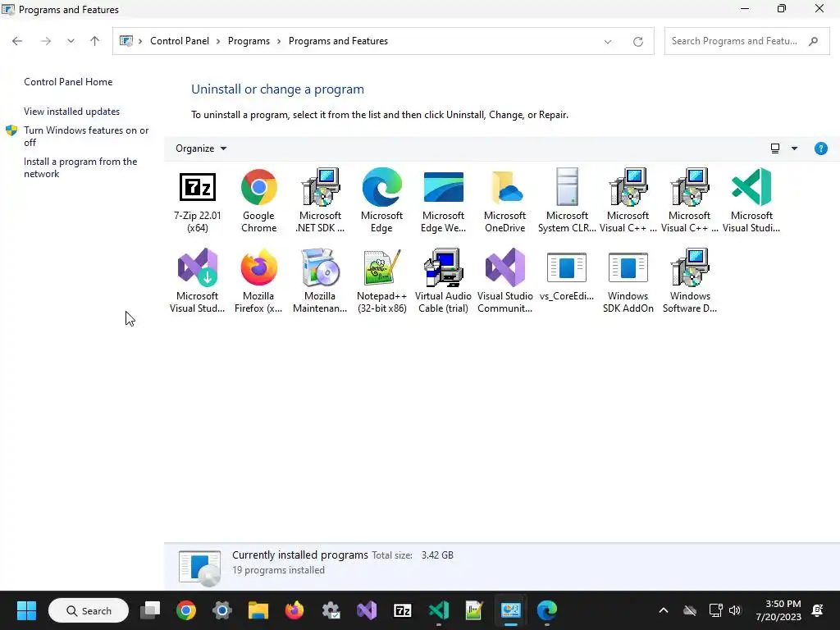Select Mozilla Maintenance Service entry
The image size is (840, 630).
[321, 282]
